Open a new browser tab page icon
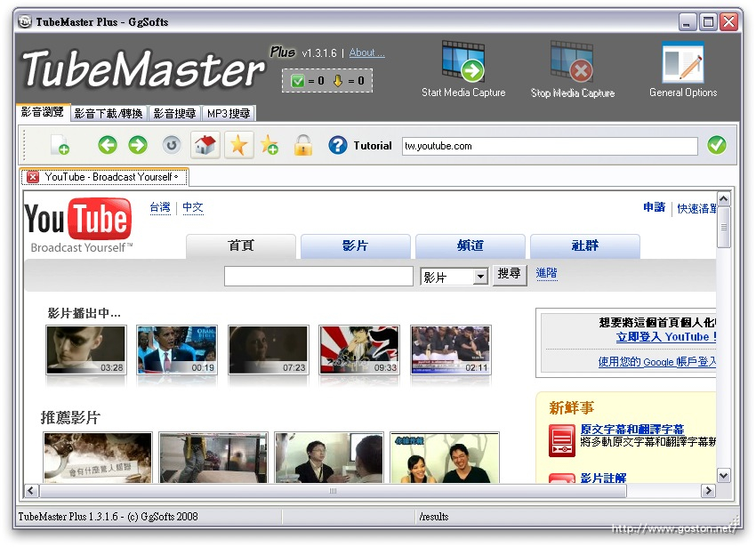 pyautogui.click(x=60, y=145)
